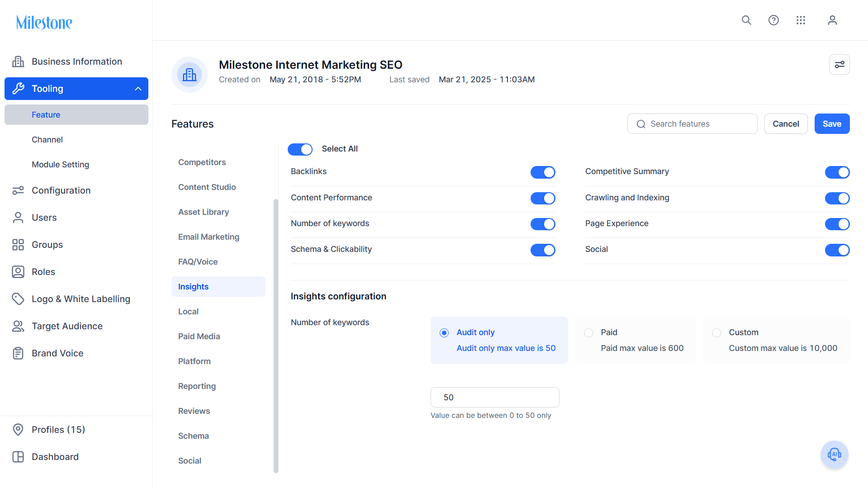
Task: Toggle the Select All switch
Action: click(x=300, y=149)
